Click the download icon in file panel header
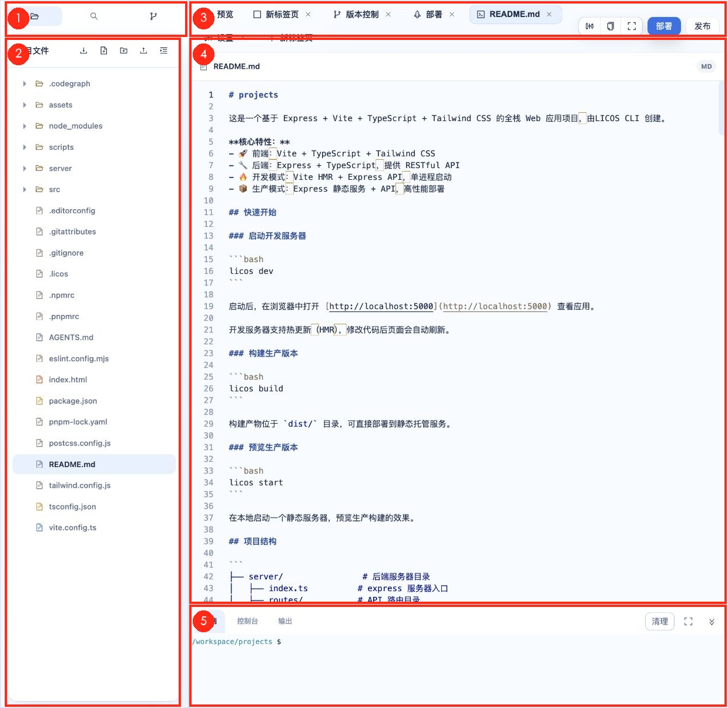Screen dimensions: 728x708 click(84, 51)
